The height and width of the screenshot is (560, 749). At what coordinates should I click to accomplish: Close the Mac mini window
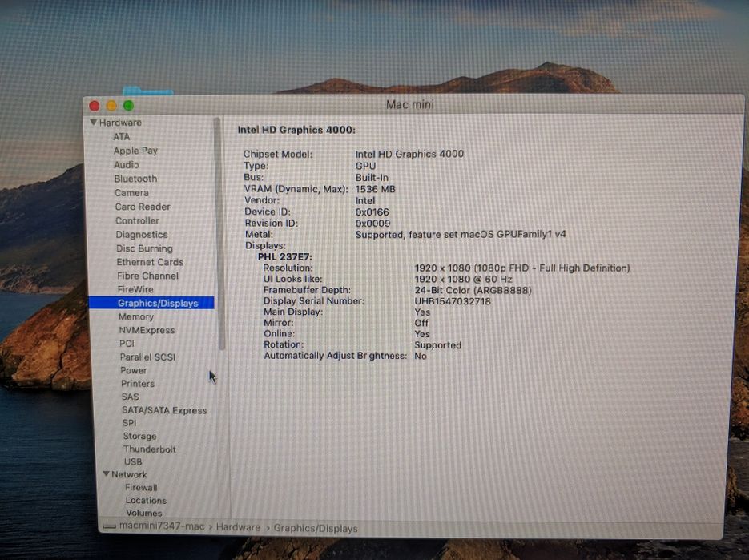95,106
